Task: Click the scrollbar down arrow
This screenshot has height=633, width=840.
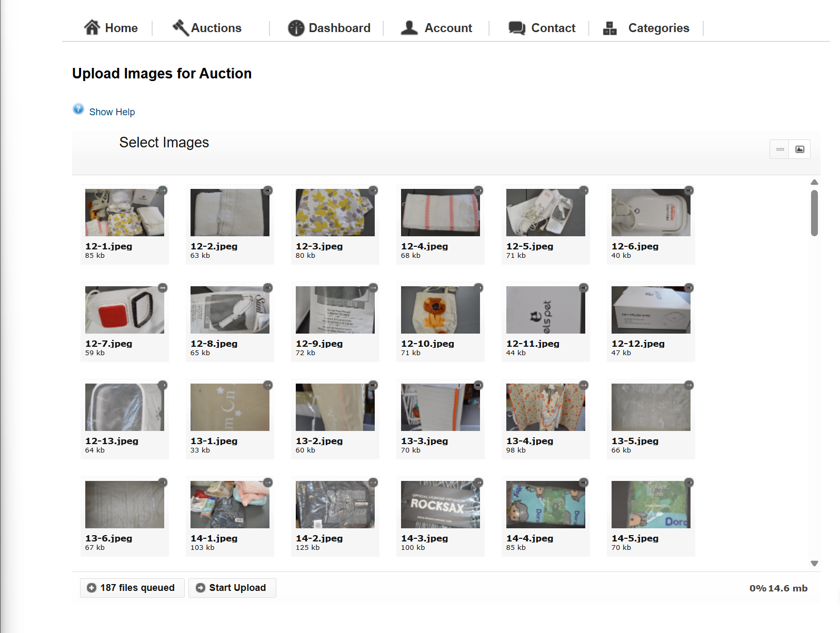Action: pyautogui.click(x=814, y=564)
